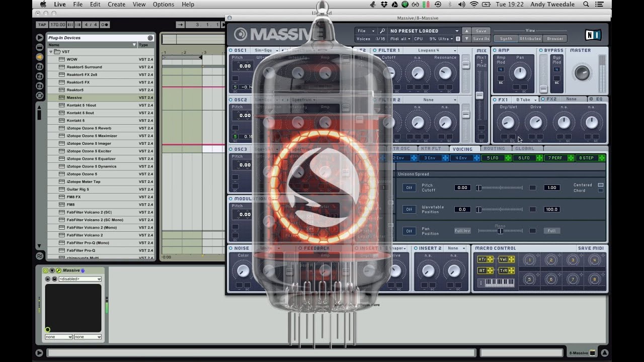Enable the Centered checkbox

pos(600,185)
